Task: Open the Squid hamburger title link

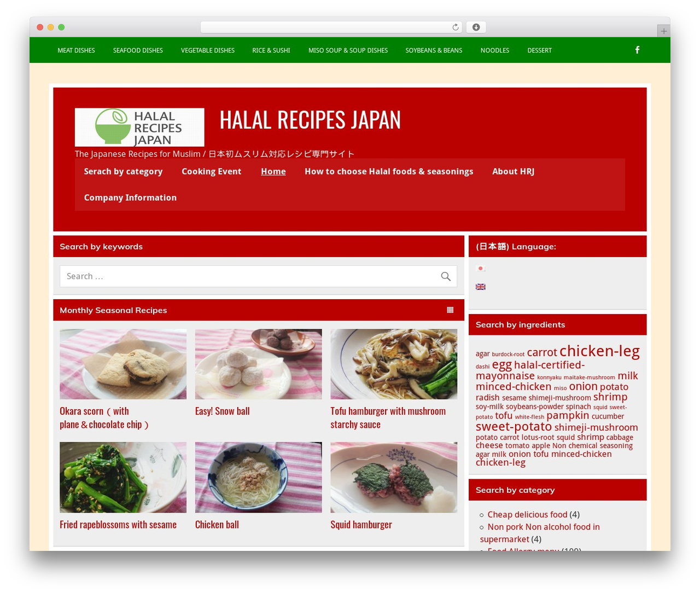Action: pyautogui.click(x=361, y=525)
